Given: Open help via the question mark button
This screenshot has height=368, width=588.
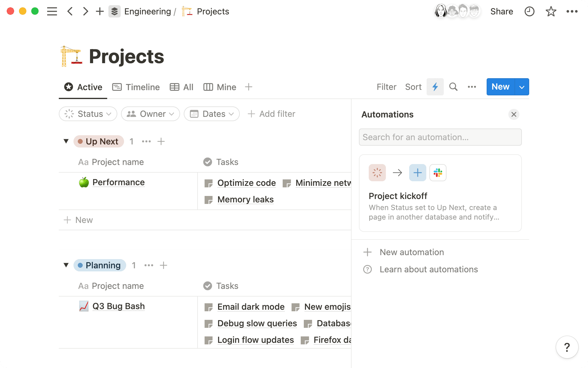Looking at the screenshot, I should pyautogui.click(x=567, y=347).
